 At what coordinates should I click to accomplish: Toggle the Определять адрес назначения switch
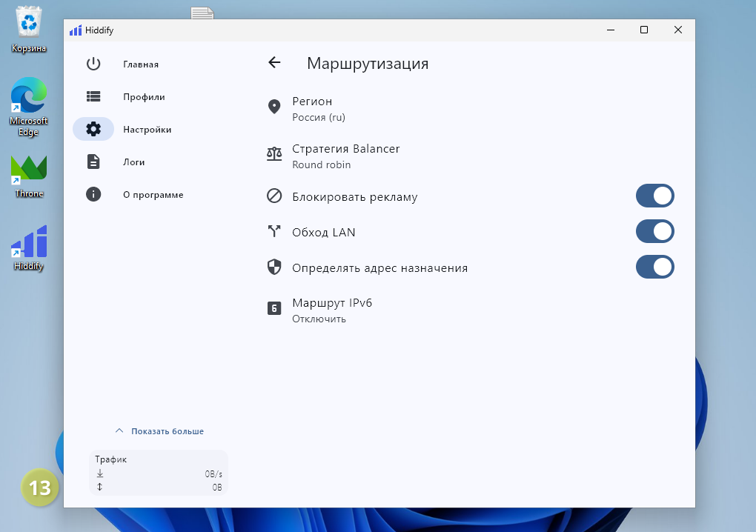pyautogui.click(x=654, y=267)
